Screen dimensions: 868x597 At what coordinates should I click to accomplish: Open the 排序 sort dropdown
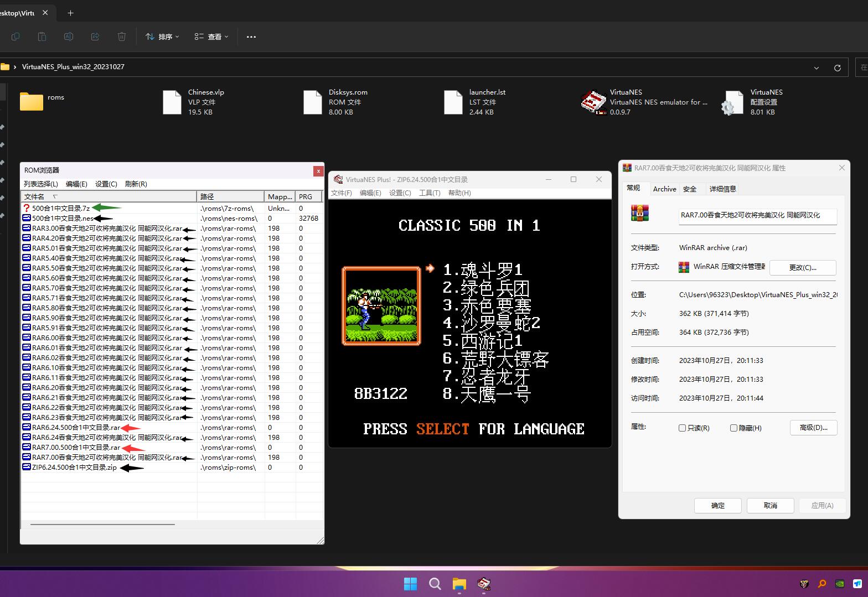(162, 37)
